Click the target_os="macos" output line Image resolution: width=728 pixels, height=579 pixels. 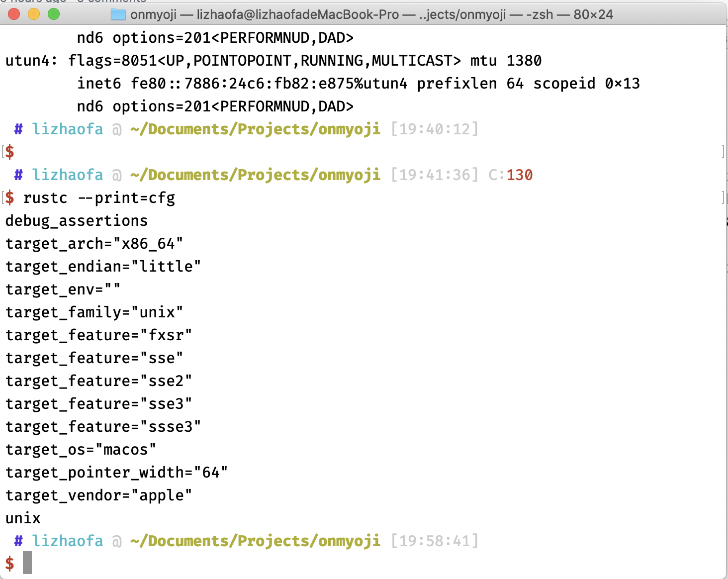point(80,449)
